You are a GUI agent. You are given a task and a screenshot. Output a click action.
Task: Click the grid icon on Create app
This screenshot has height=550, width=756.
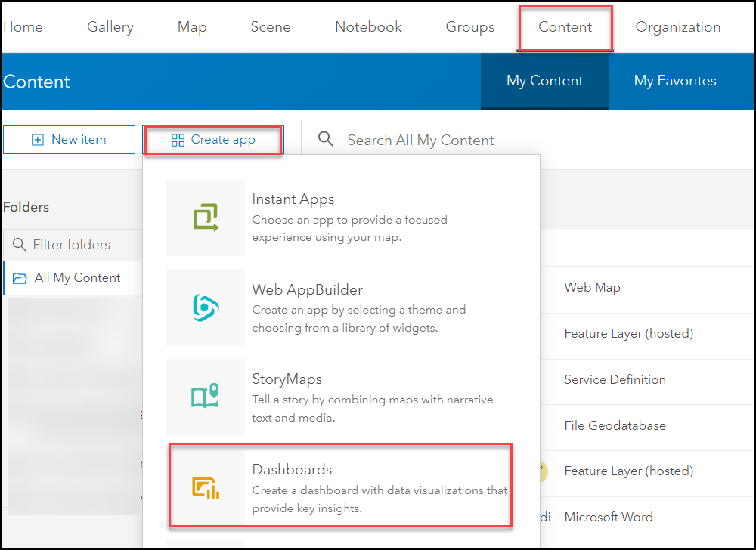(x=178, y=141)
